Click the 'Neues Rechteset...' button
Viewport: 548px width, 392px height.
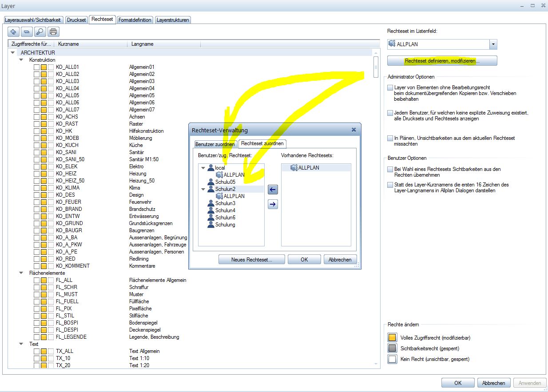[251, 260]
